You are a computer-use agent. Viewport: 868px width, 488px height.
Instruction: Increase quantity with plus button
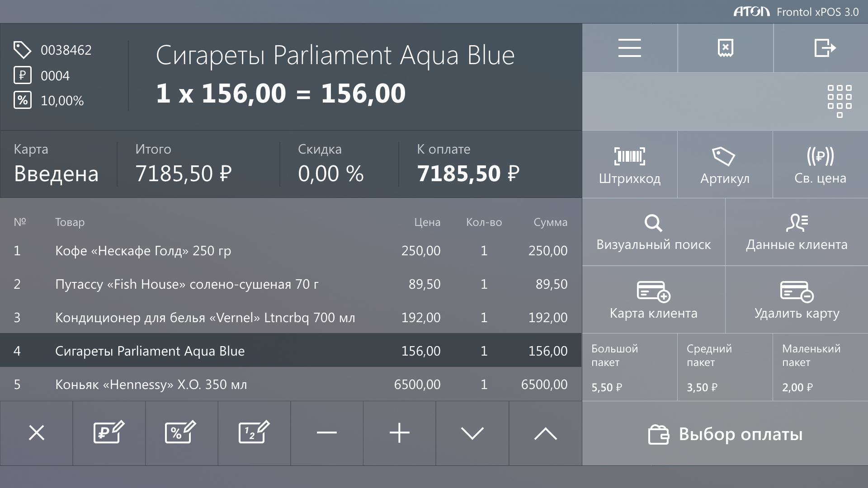pyautogui.click(x=400, y=433)
